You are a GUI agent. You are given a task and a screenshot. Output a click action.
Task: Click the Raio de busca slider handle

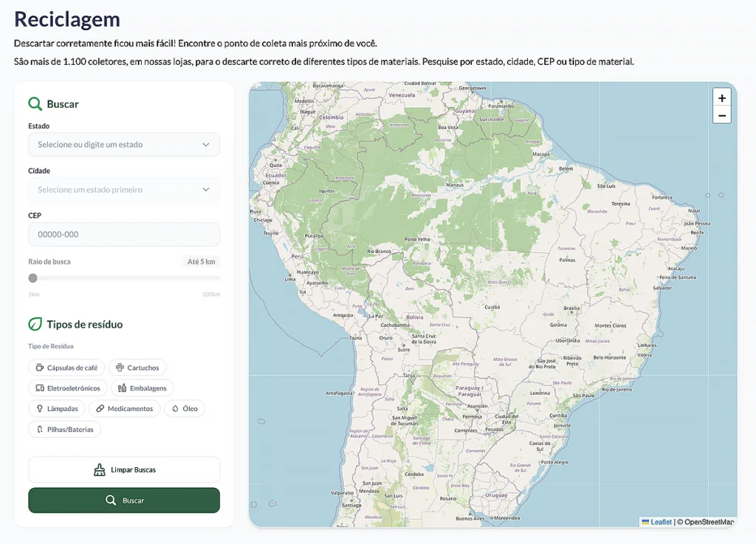(32, 278)
